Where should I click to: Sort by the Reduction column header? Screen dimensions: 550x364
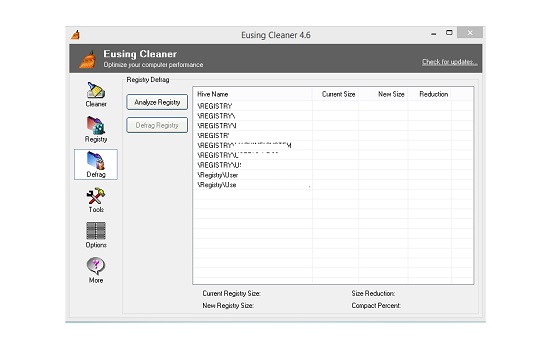[x=430, y=94]
